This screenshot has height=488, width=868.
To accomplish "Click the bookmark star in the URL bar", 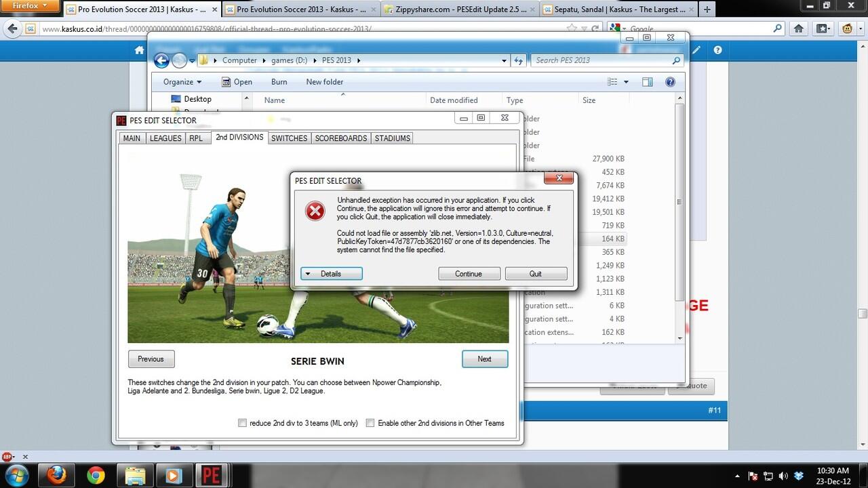I will [572, 29].
